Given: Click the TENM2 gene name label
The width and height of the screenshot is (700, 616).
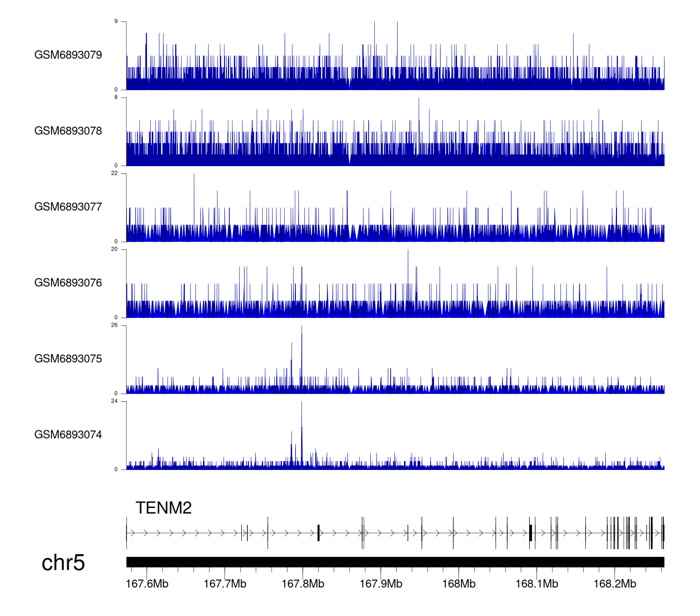Looking at the screenshot, I should point(163,508).
